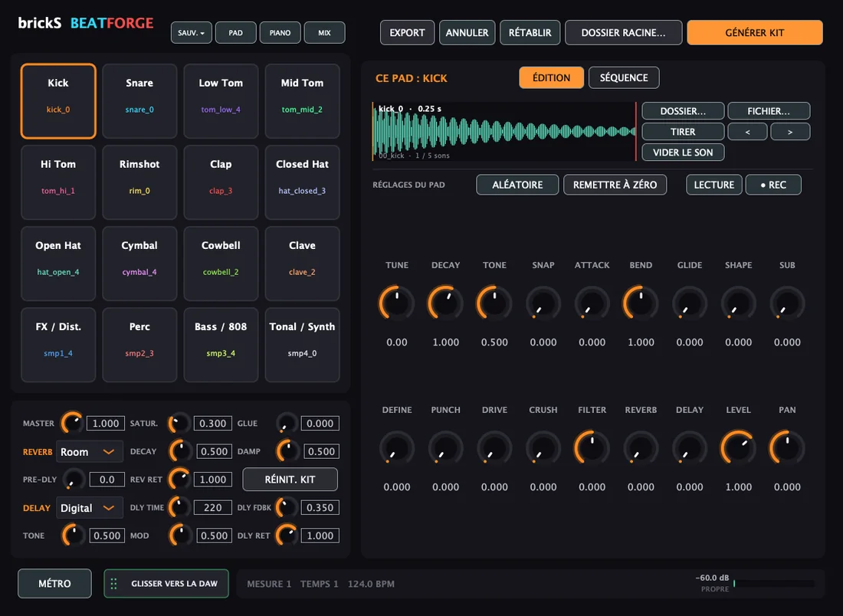This screenshot has width=843, height=616.
Task: Go to next sample with > button
Action: [790, 132]
